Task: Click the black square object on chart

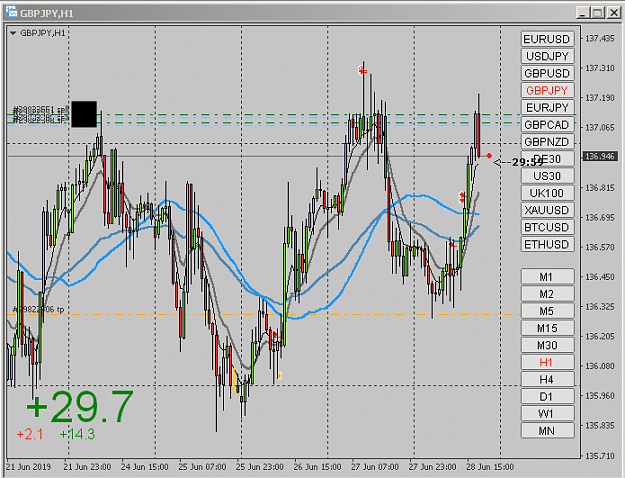Action: [x=84, y=114]
